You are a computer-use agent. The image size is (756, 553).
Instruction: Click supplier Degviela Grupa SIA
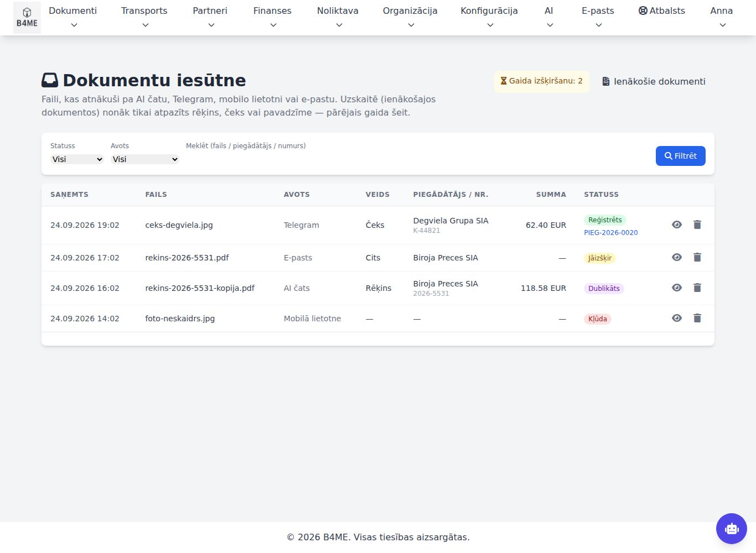tap(451, 221)
